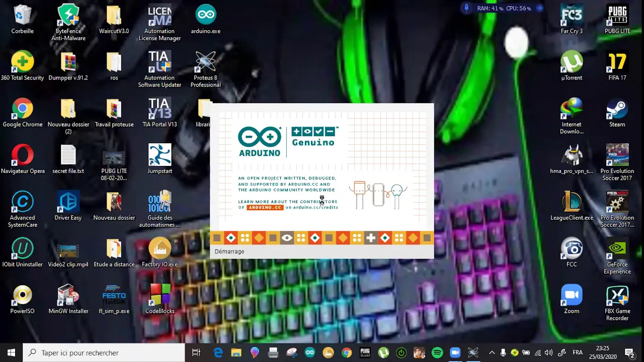Open the Windows Start menu

click(11, 353)
